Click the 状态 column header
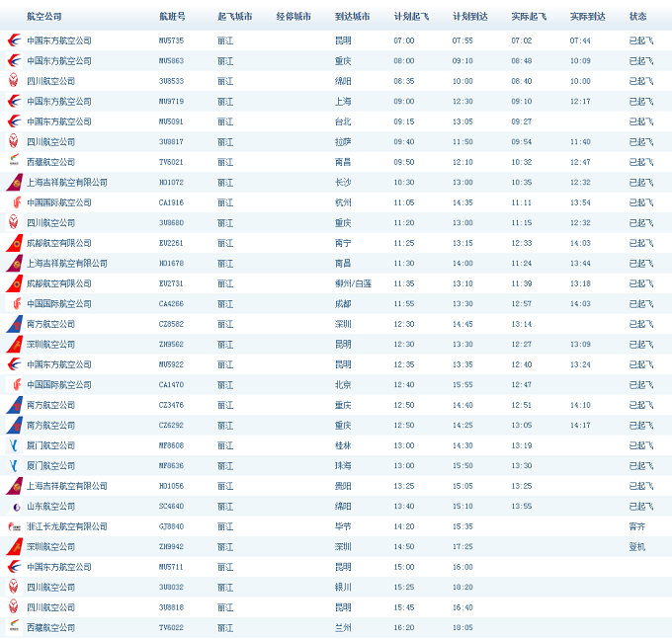 pyautogui.click(x=637, y=17)
